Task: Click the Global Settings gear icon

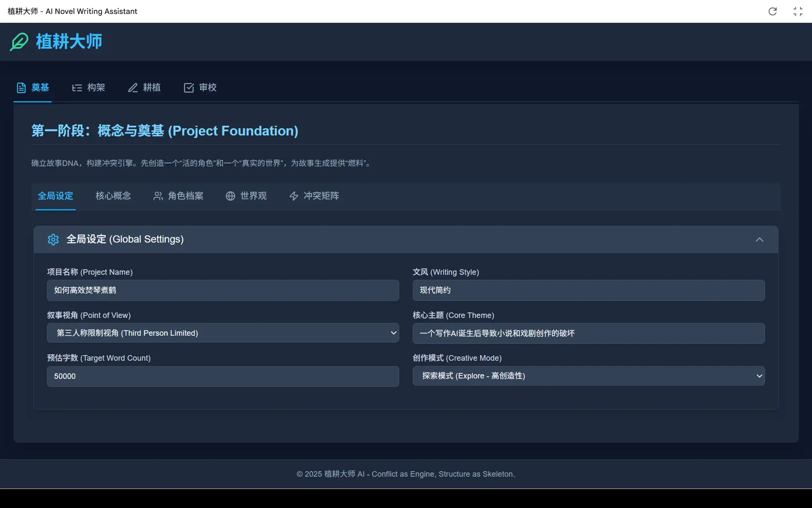Action: click(53, 240)
